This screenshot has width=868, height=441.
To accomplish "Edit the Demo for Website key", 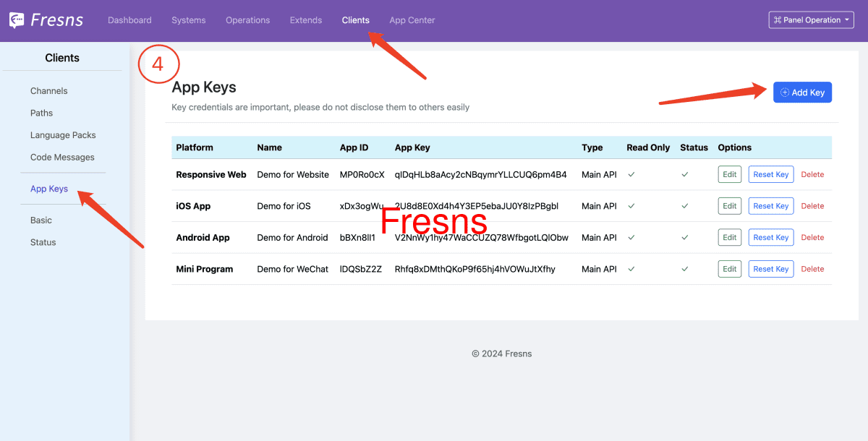I will pyautogui.click(x=729, y=174).
